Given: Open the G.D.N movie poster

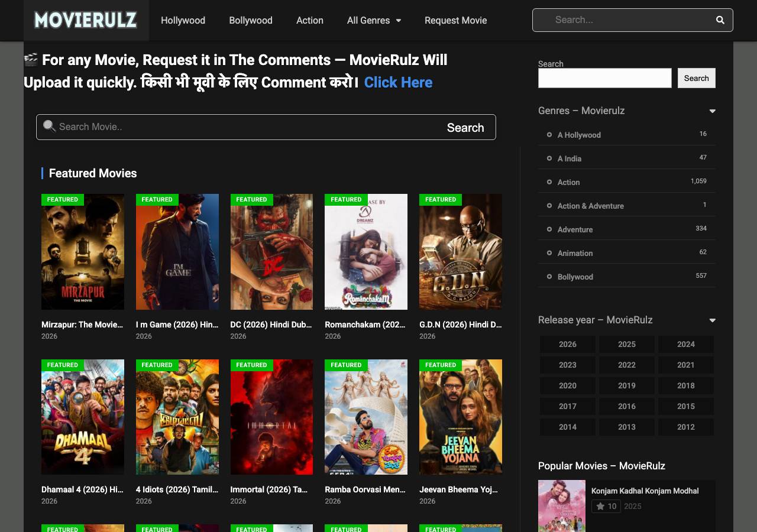Looking at the screenshot, I should (461, 252).
